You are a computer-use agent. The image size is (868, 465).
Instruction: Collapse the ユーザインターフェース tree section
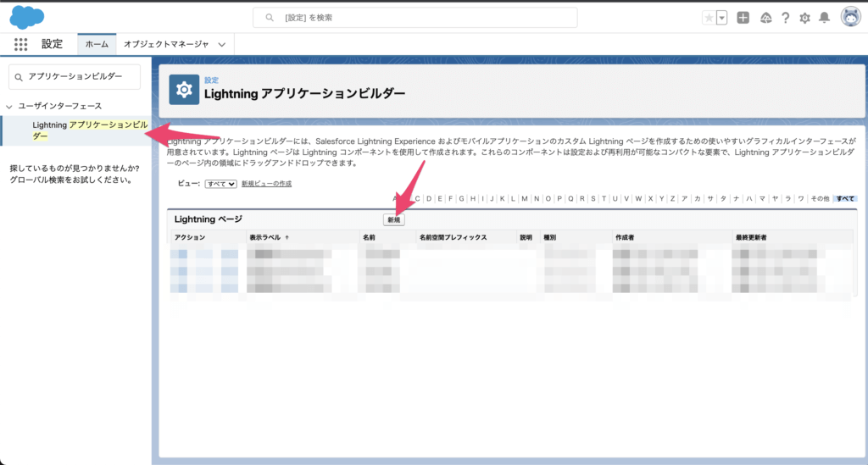point(9,106)
